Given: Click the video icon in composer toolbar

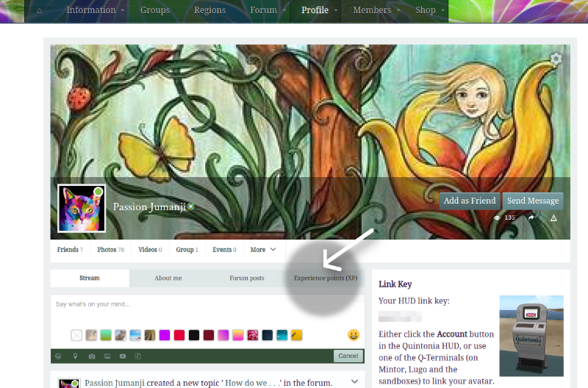Looking at the screenshot, I should point(123,356).
